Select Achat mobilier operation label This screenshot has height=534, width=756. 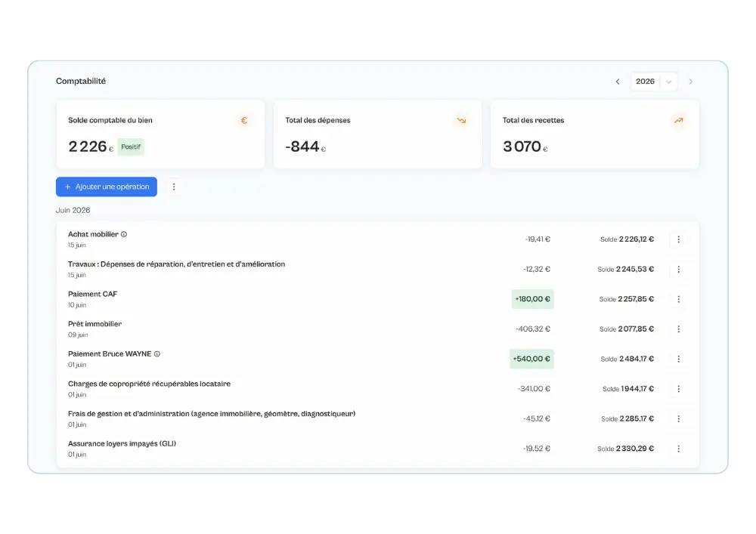(93, 234)
